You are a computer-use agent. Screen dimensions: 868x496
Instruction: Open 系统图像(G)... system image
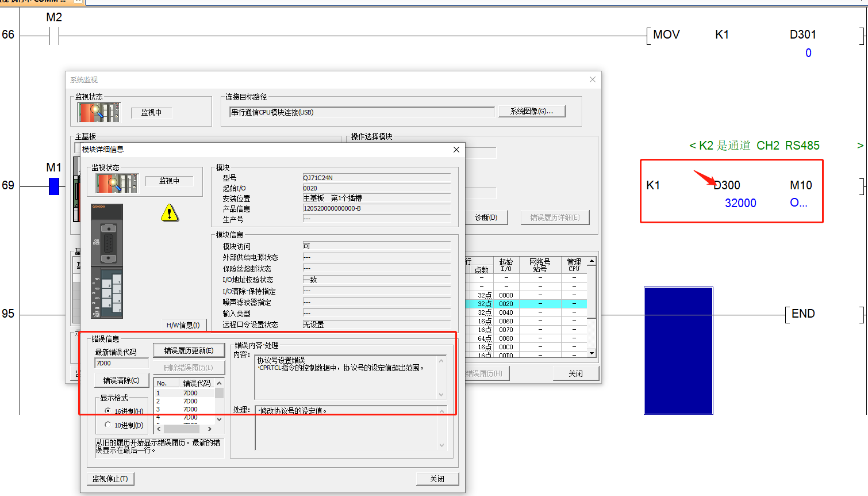pos(531,112)
